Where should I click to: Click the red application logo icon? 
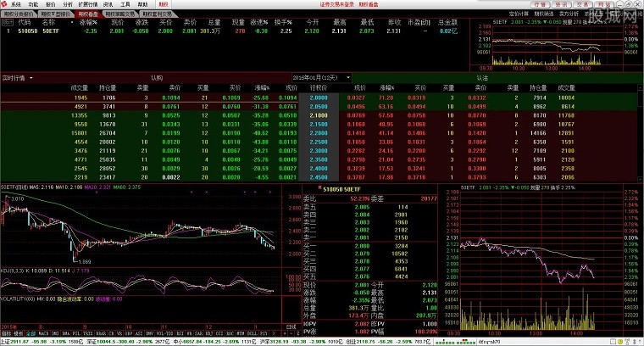tap(4, 4)
